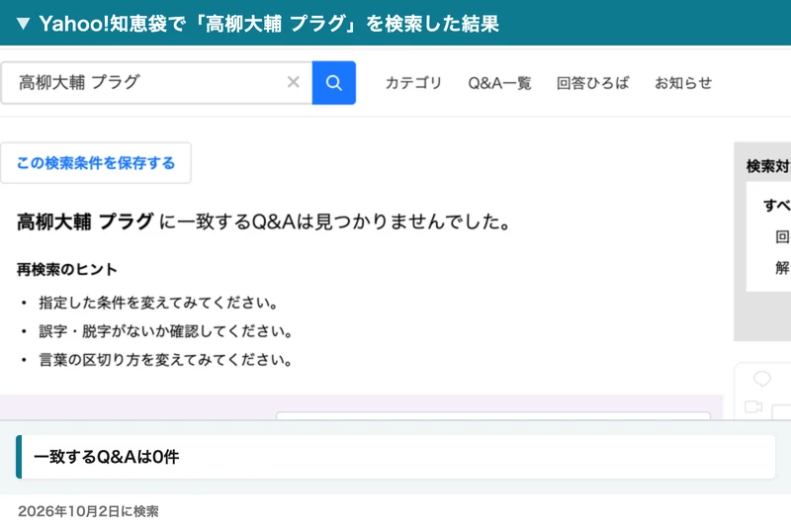Collapse the Yahoo!知恵袋 results header triangle

(x=23, y=23)
